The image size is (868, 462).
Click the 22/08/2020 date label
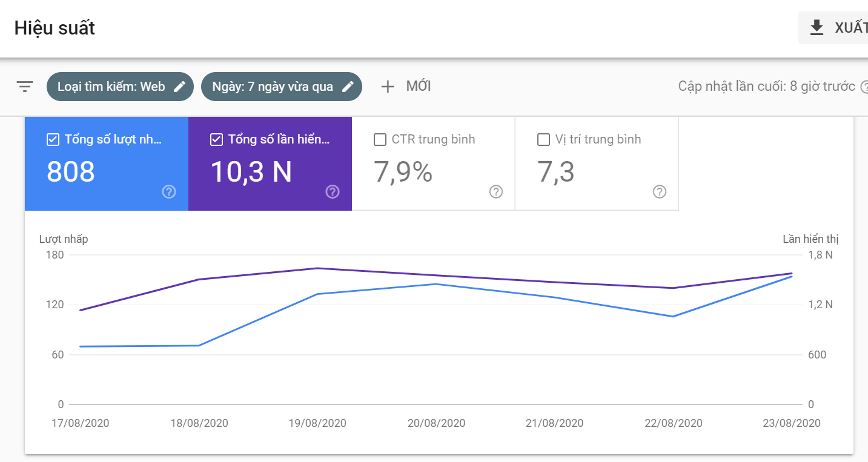pos(674,423)
